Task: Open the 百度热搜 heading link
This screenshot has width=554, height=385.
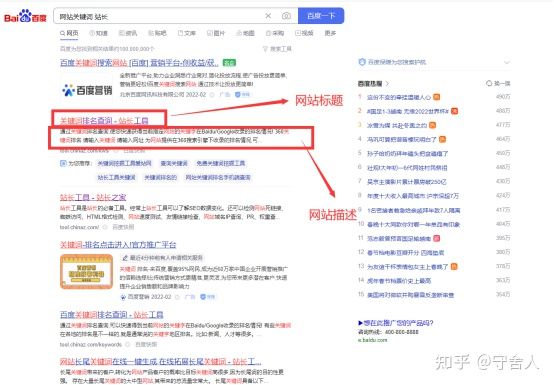Action: pos(373,84)
